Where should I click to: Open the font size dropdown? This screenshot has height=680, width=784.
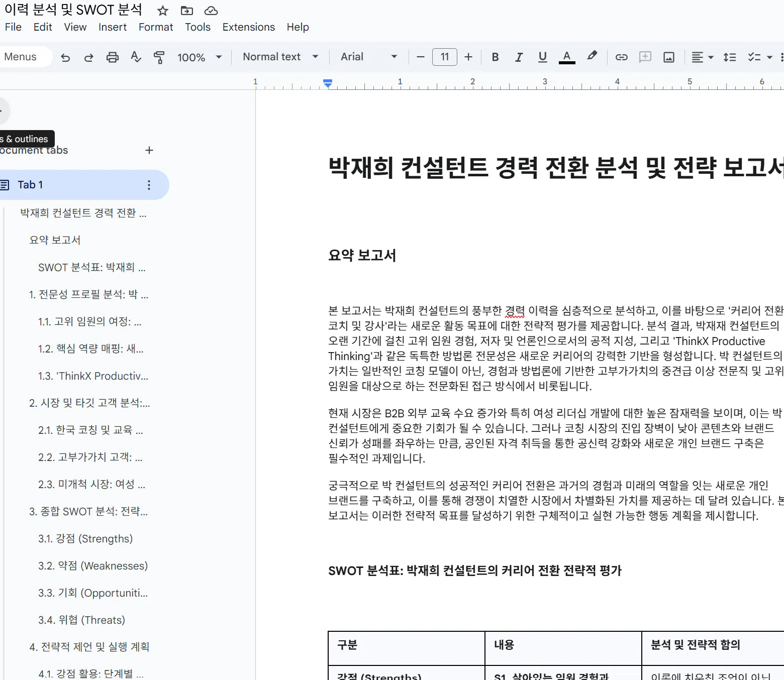[444, 57]
